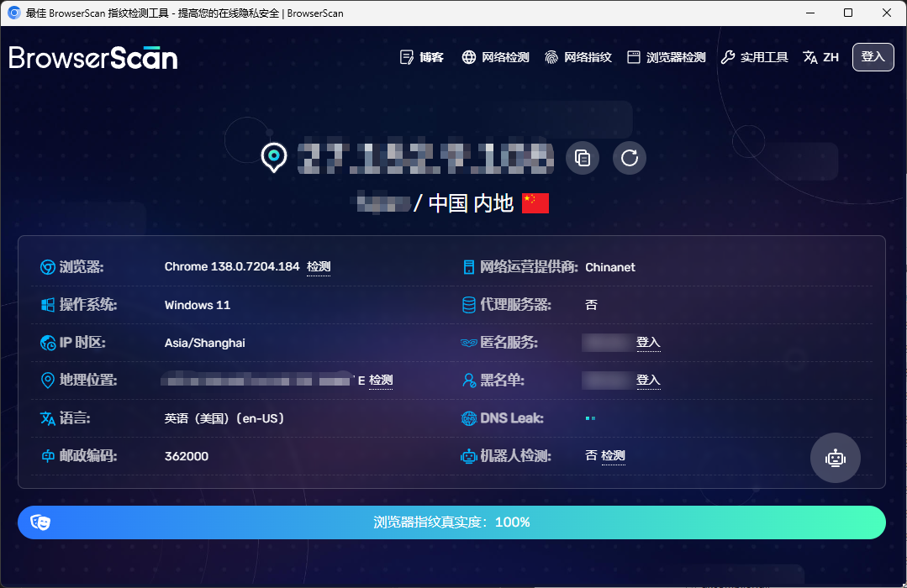Screen dimensions: 907x588
Task: Click the floating robot chat button
Action: 836,458
